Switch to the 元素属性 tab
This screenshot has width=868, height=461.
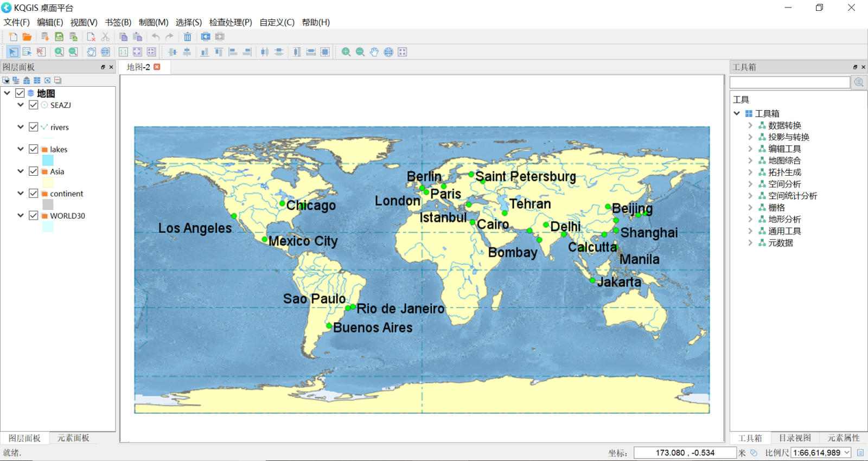pyautogui.click(x=843, y=438)
